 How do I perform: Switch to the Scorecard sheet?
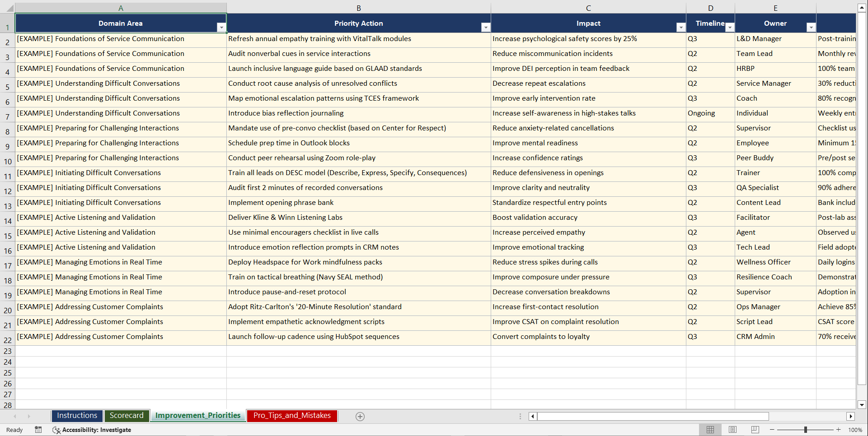(127, 415)
